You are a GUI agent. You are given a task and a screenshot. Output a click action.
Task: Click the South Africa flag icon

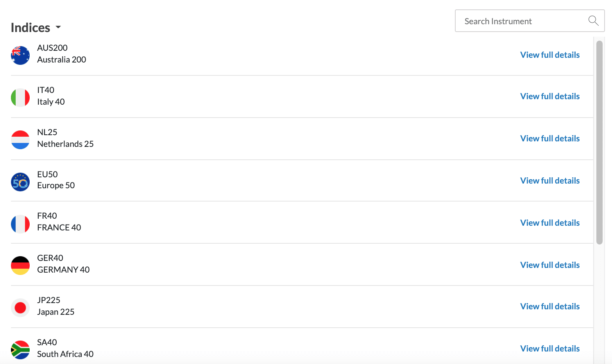click(20, 350)
